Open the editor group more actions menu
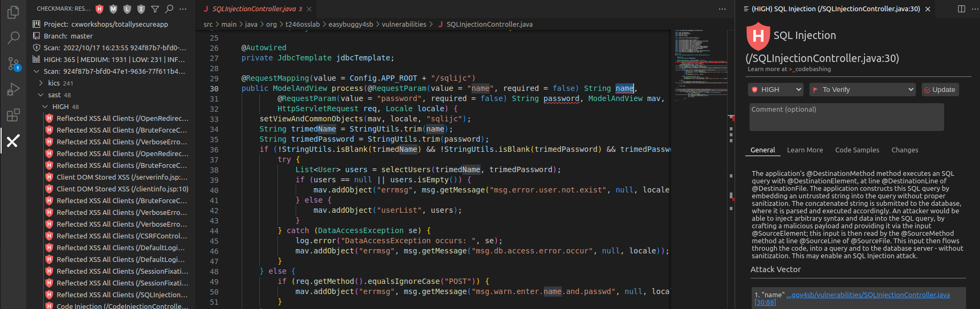 722,9
